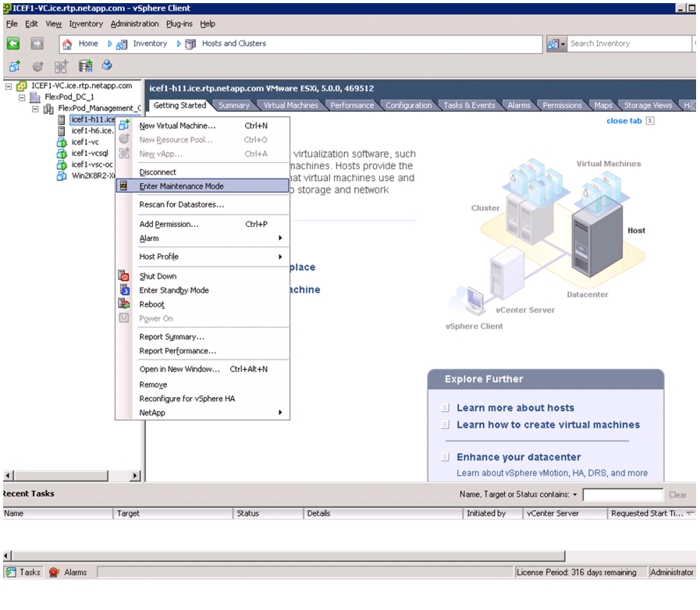Click the Status column header
This screenshot has height=610, width=700.
click(x=268, y=513)
